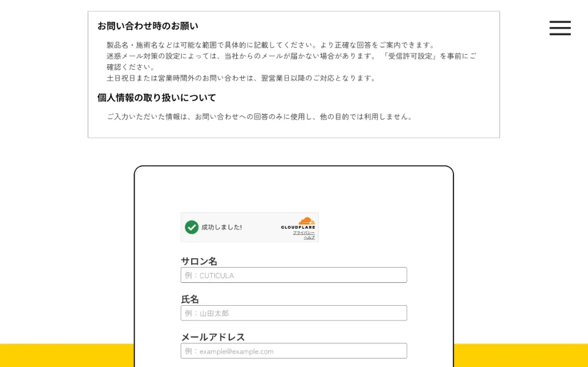Select the heading 個人情報の取り扱いについて

pyautogui.click(x=157, y=98)
